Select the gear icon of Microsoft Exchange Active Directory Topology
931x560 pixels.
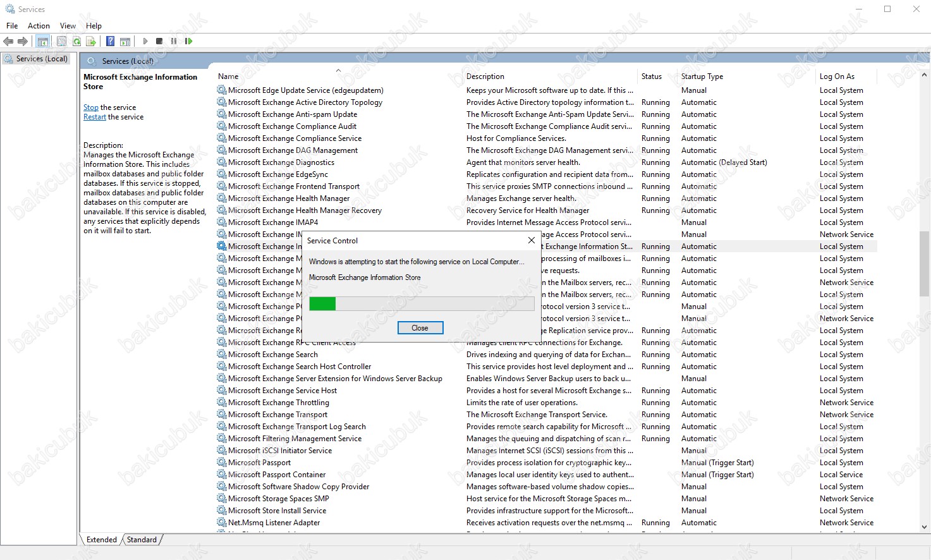tap(221, 102)
